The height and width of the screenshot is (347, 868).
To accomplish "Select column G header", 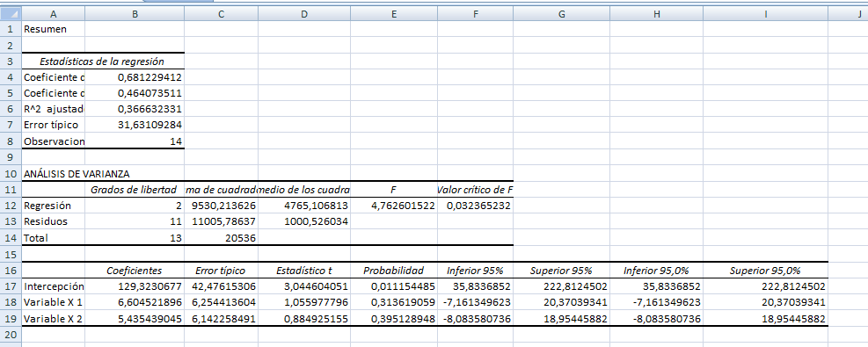I will tap(561, 14).
